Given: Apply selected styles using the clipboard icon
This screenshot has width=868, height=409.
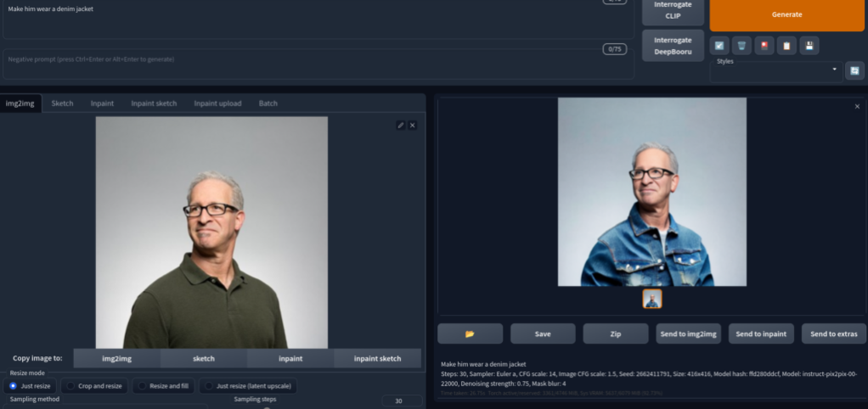Looking at the screenshot, I should coord(786,46).
